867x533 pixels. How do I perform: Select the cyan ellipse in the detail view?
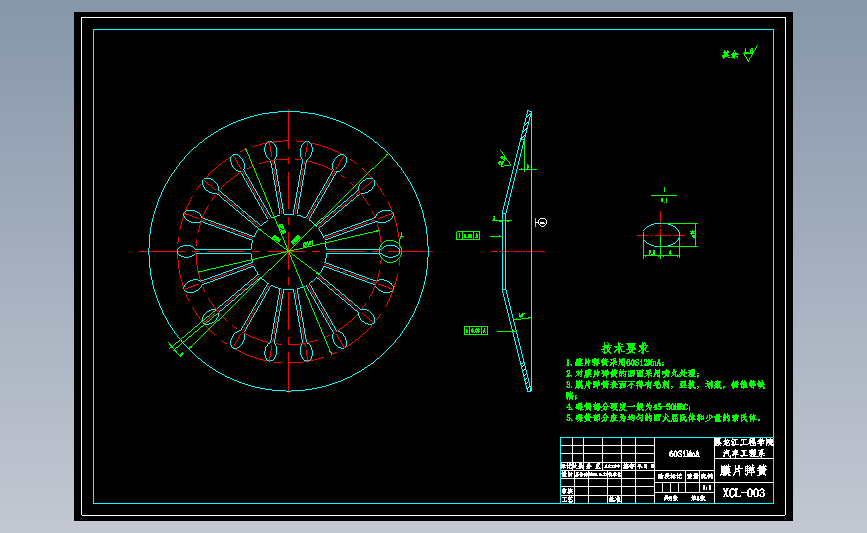point(661,235)
